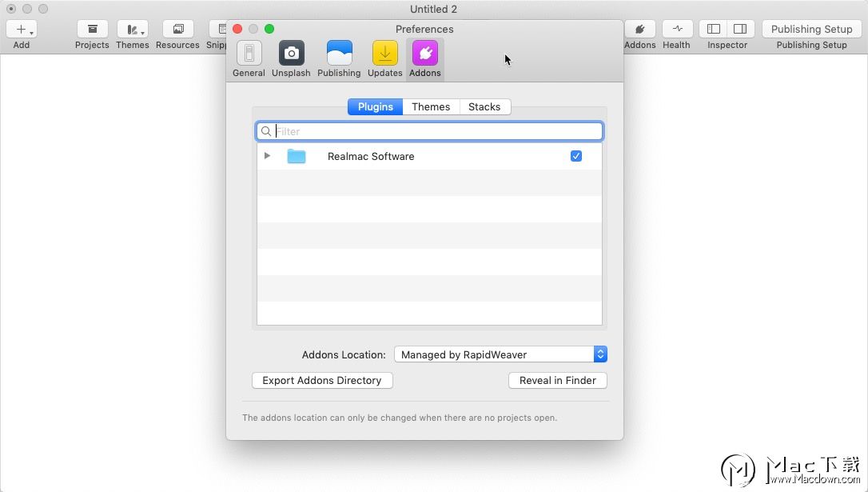Switch to the Stacks tab
Image resolution: width=868 pixels, height=492 pixels.
pos(484,107)
